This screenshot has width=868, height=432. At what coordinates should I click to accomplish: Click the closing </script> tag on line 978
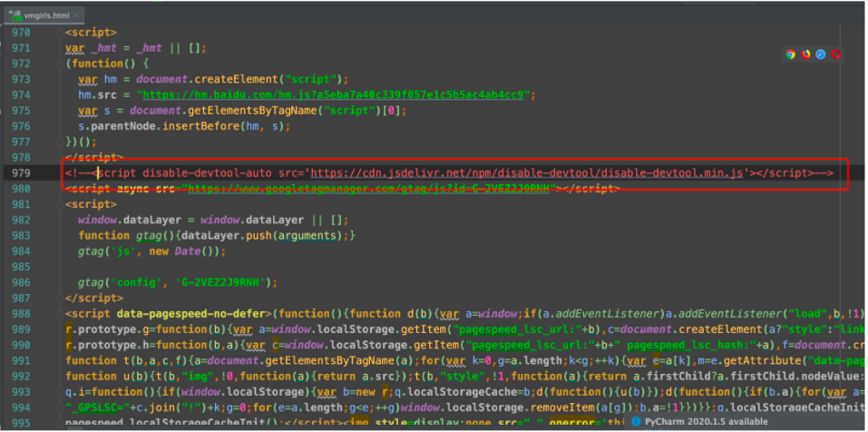pyautogui.click(x=94, y=157)
